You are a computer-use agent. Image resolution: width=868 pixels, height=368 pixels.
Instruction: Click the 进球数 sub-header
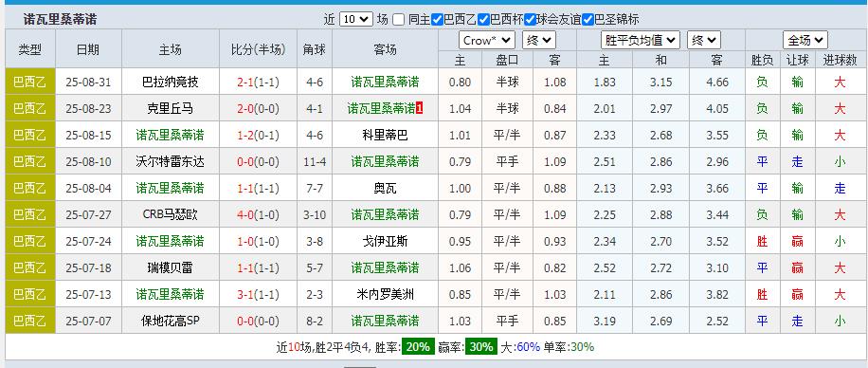(840, 60)
